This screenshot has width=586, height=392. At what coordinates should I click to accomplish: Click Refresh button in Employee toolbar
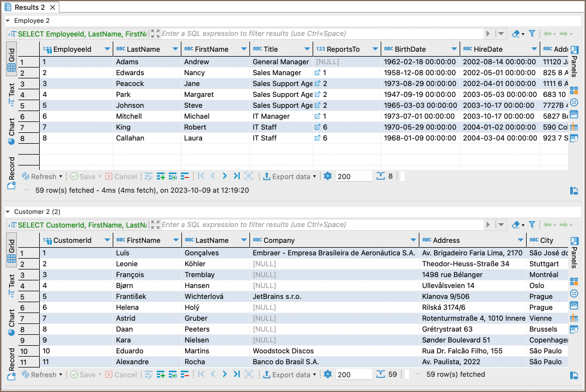tap(39, 176)
